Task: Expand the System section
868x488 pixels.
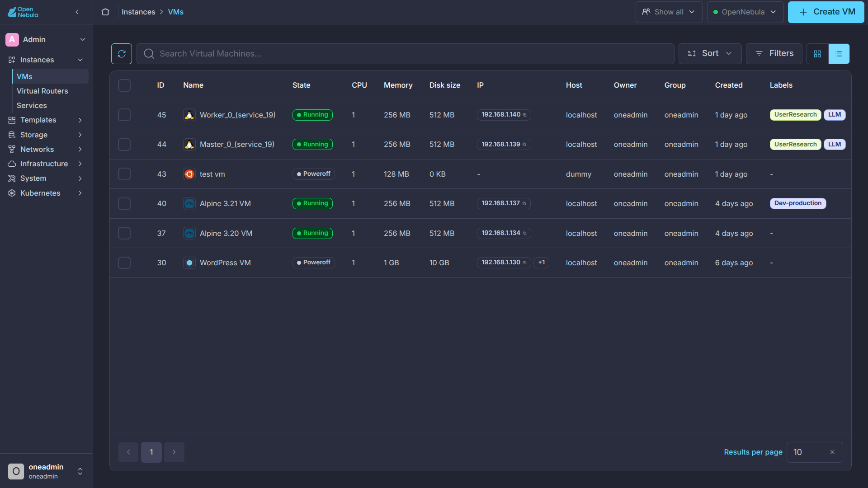Action: pyautogui.click(x=80, y=178)
